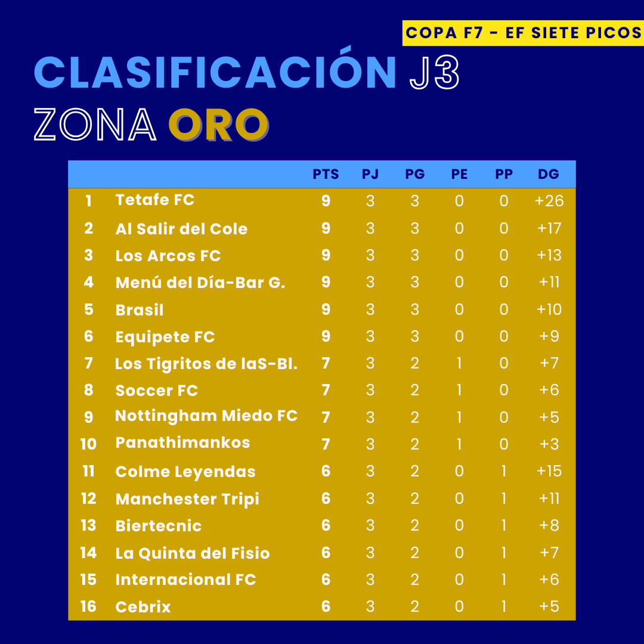The image size is (644, 644).
Task: Click the PTS column header
Action: point(326,174)
